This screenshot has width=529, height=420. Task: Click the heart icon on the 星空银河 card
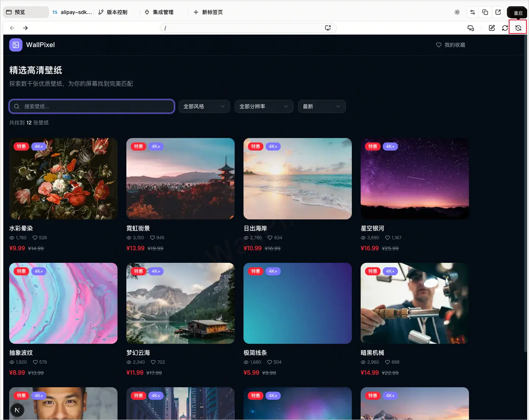388,238
